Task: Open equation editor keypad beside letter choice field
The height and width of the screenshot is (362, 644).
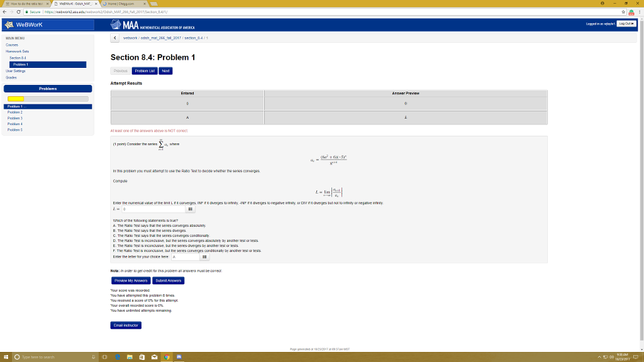Action: coord(206,256)
